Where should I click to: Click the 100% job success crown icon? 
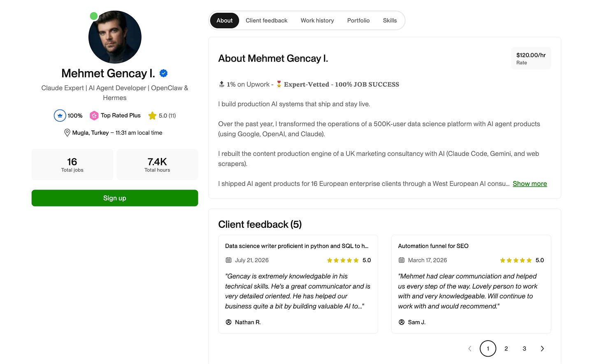pos(60,116)
